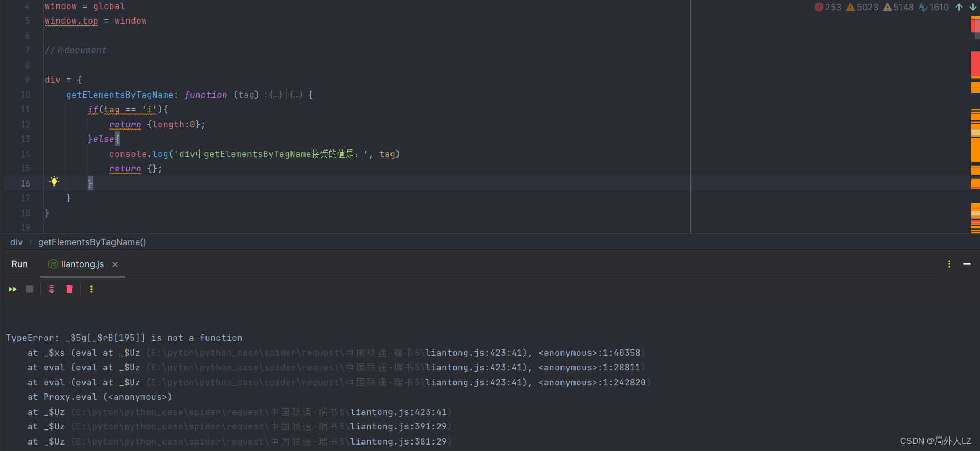Click the getElementsByTagName() breadcrumb
Viewport: 980px width, 451px height.
pyautogui.click(x=92, y=242)
